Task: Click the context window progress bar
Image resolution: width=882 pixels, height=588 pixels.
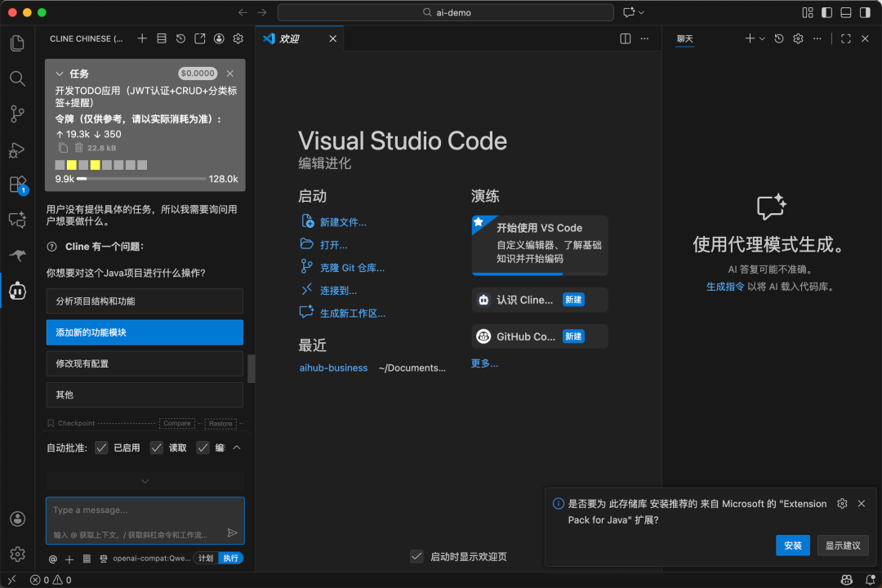Action: click(x=142, y=179)
